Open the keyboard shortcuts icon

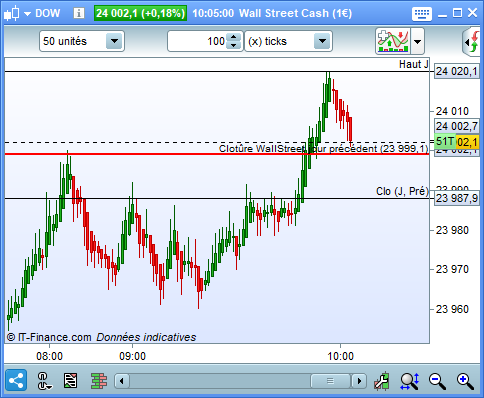click(x=422, y=14)
